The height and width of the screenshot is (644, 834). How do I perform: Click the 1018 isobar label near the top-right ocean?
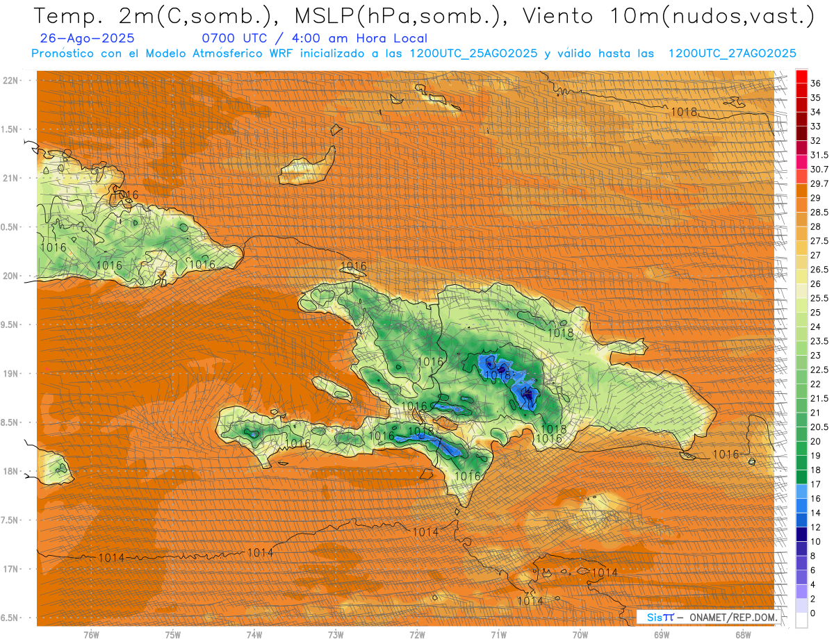click(x=684, y=111)
